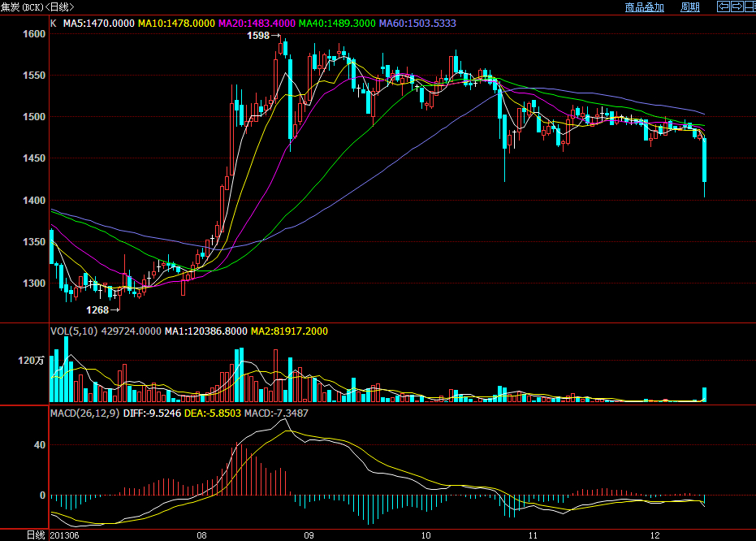
Task: Click the 1400 price axis label
Action: point(34,200)
